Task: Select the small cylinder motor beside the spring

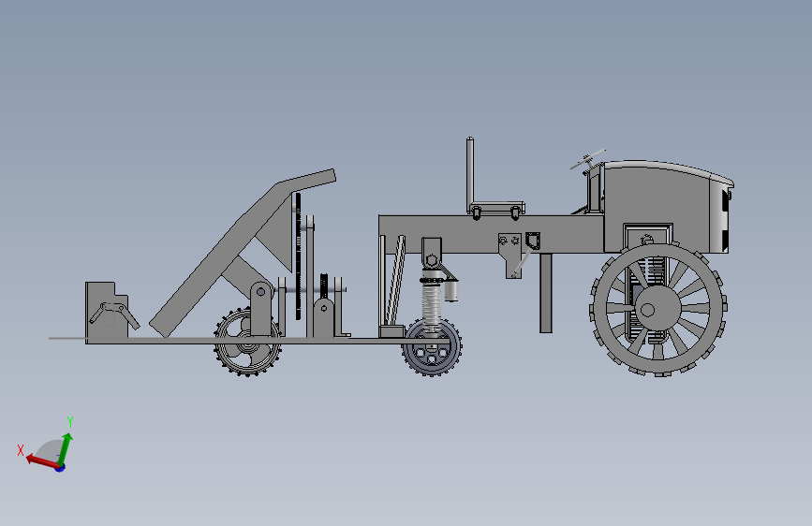Action: click(451, 290)
